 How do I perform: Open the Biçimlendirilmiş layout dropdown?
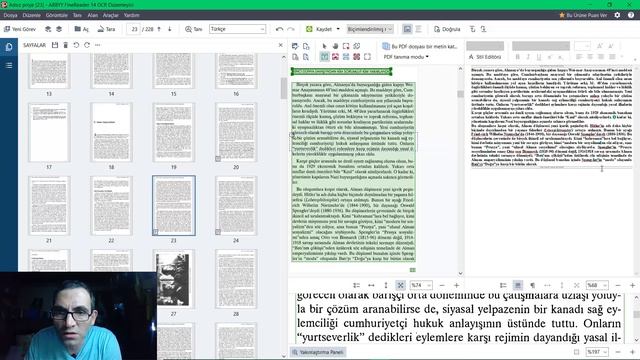370,29
